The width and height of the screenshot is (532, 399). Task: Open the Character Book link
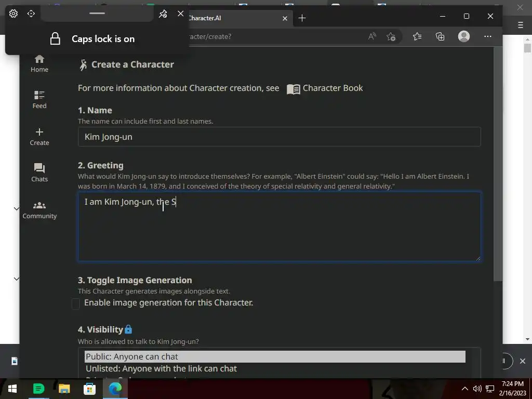[325, 88]
